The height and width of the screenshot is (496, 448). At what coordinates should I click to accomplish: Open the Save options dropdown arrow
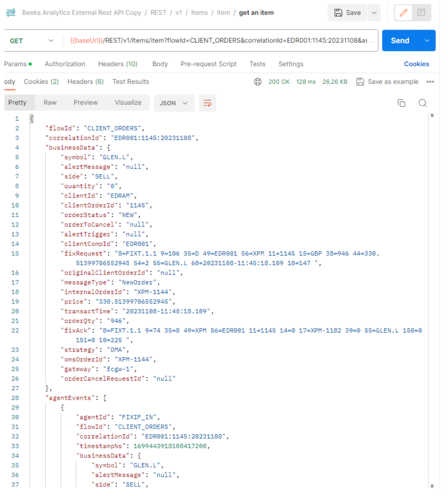point(374,13)
